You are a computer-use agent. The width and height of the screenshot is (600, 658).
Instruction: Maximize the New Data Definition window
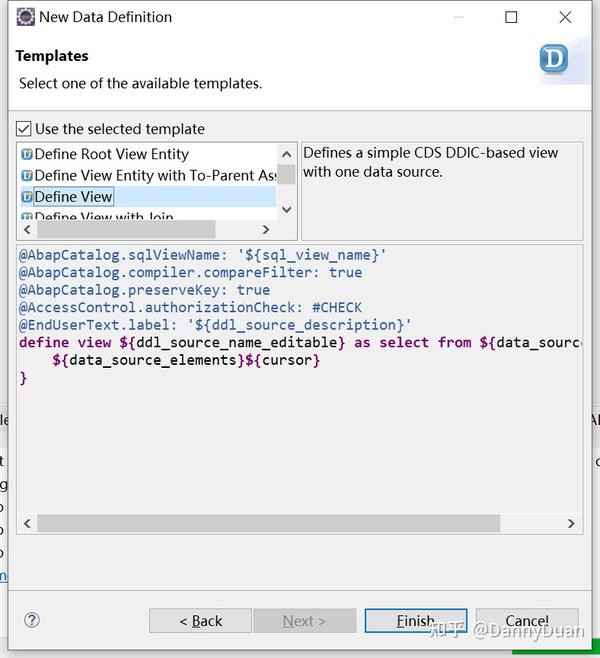511,17
